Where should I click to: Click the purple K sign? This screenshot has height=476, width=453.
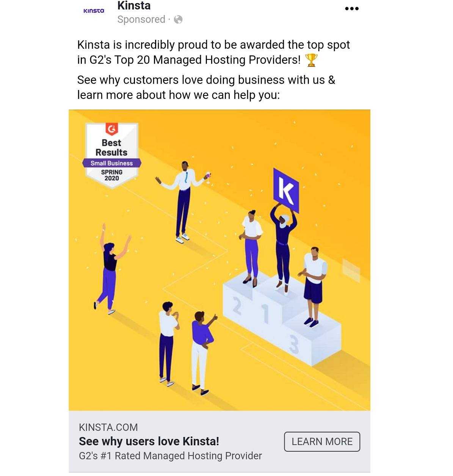(286, 190)
